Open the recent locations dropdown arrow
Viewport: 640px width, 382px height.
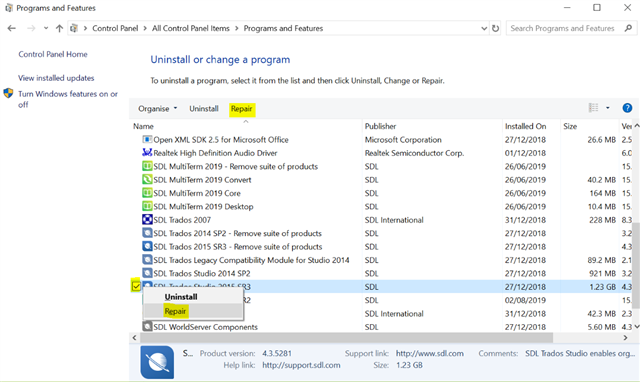pos(46,28)
